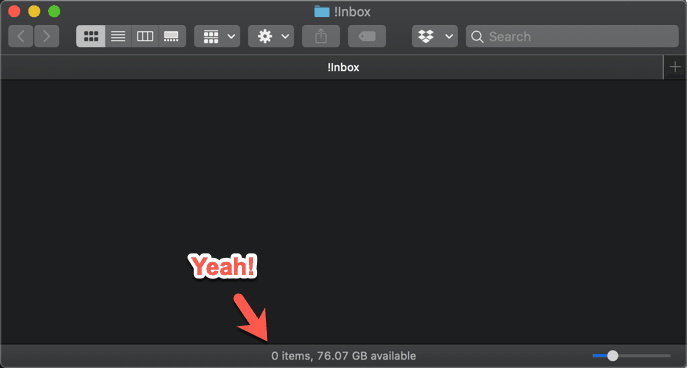The image size is (687, 368).
Task: Click the Share button icon
Action: click(x=321, y=36)
